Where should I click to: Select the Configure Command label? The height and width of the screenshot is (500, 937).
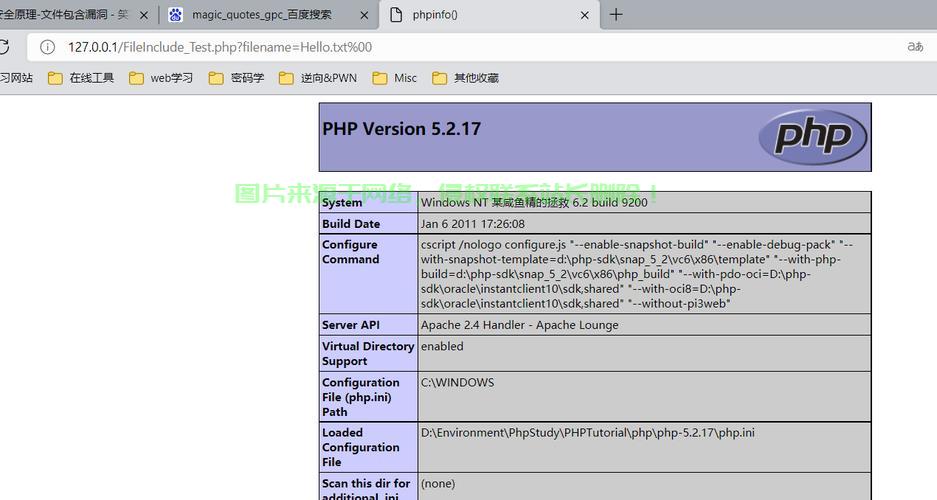(351, 252)
